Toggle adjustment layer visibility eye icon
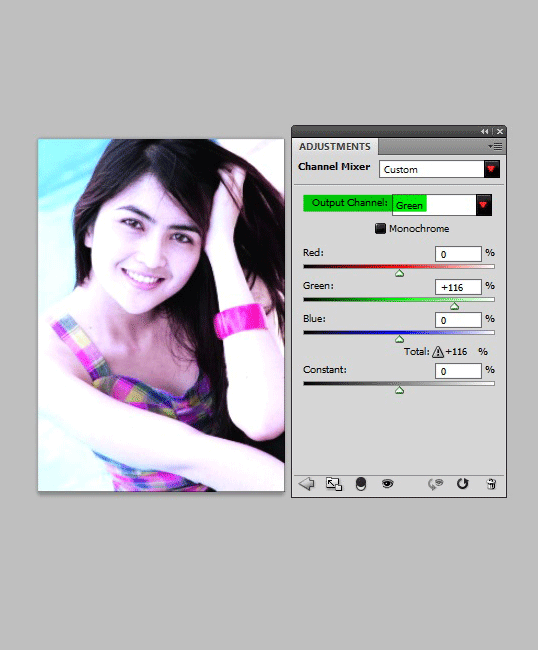The image size is (538, 650). pyautogui.click(x=388, y=483)
